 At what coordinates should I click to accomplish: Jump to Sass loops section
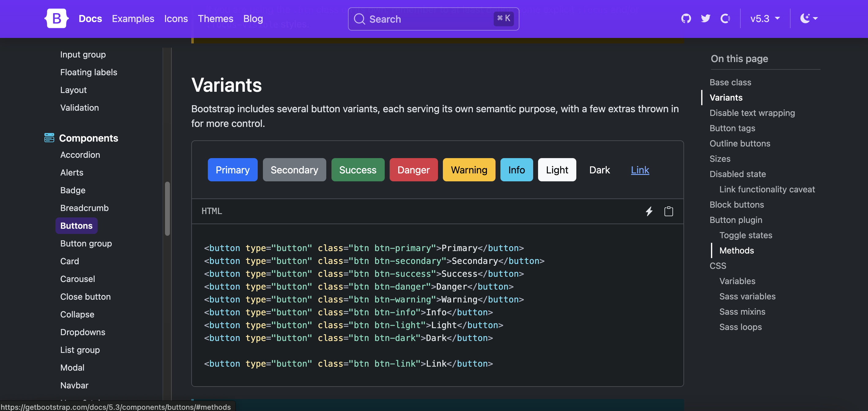click(x=740, y=327)
